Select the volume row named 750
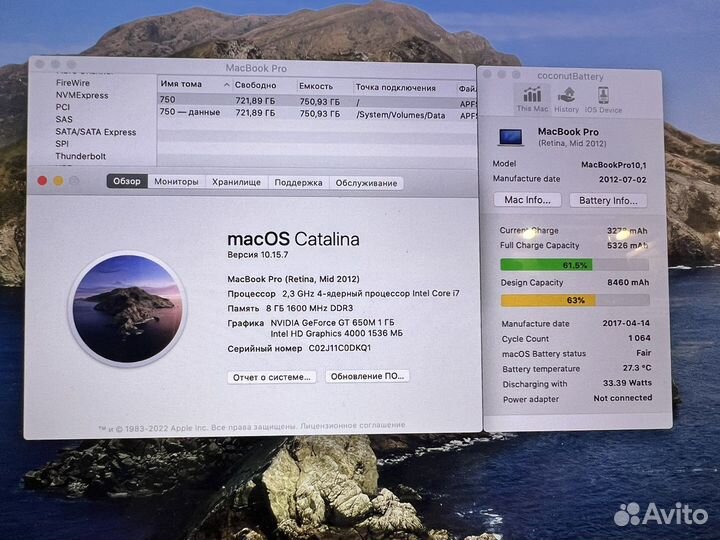The image size is (720, 540). tap(317, 101)
